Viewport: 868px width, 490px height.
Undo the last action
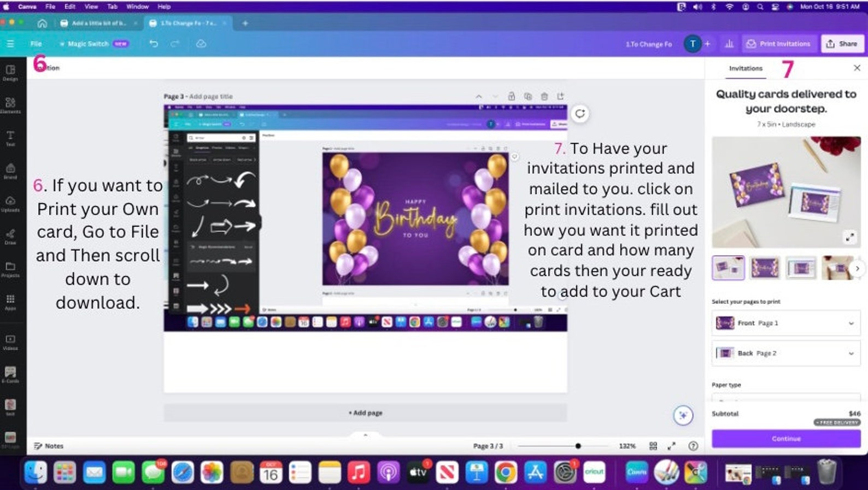[154, 44]
